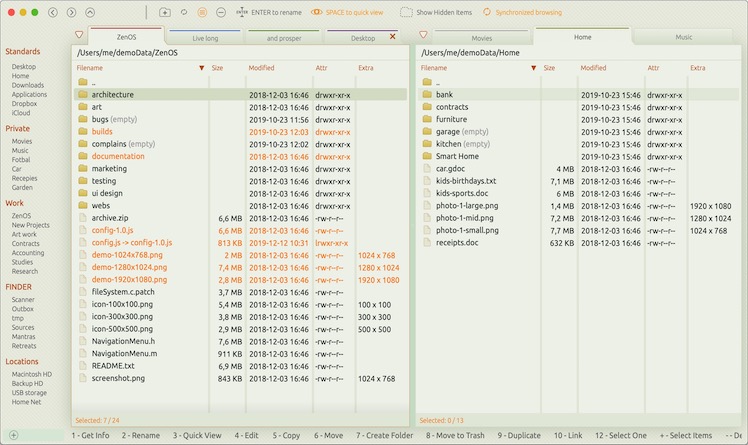Image resolution: width=748 pixels, height=445 pixels.
Task: Click the + - Select Items button
Action: point(686,435)
